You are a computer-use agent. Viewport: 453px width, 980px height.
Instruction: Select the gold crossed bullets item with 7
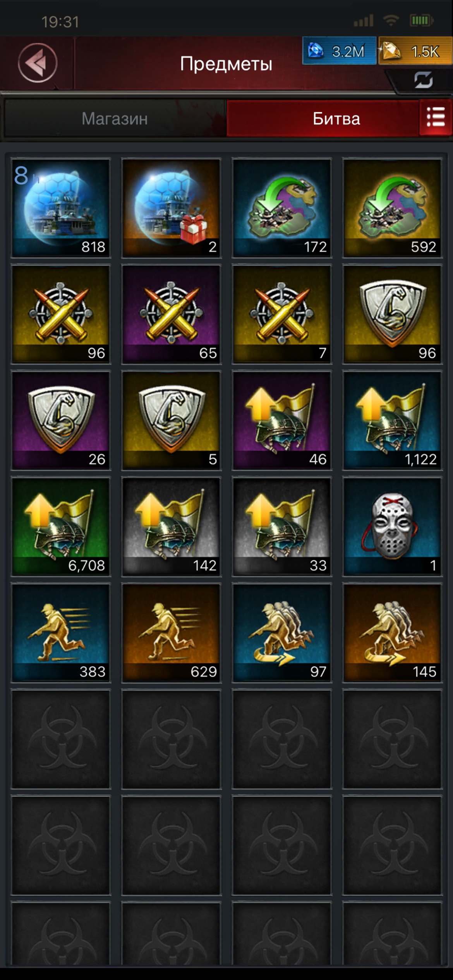[281, 314]
